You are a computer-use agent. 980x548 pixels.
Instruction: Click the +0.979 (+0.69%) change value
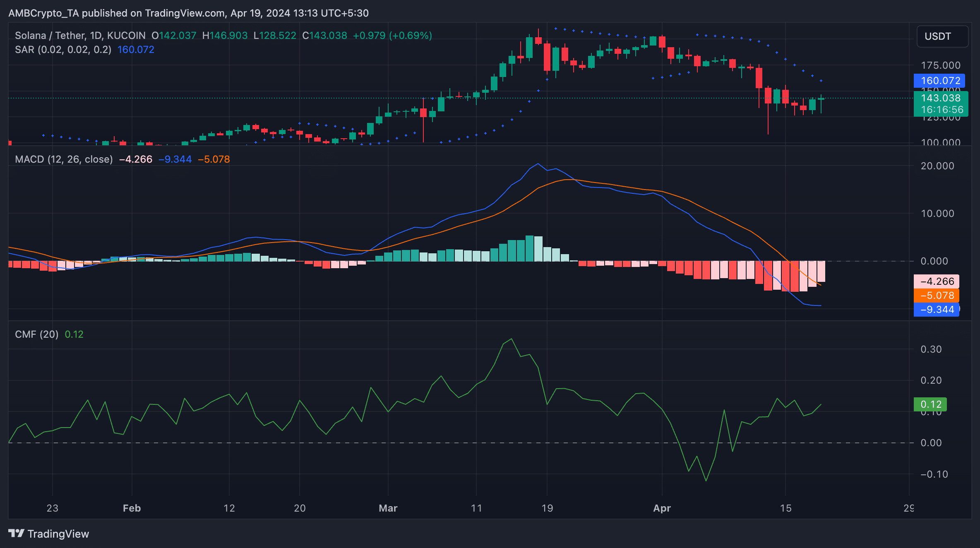392,36
